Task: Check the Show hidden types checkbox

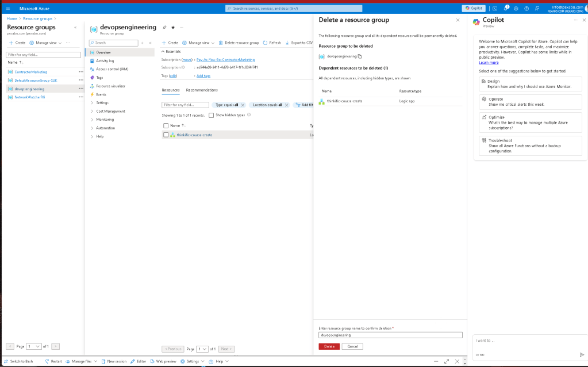Action: pos(211,115)
